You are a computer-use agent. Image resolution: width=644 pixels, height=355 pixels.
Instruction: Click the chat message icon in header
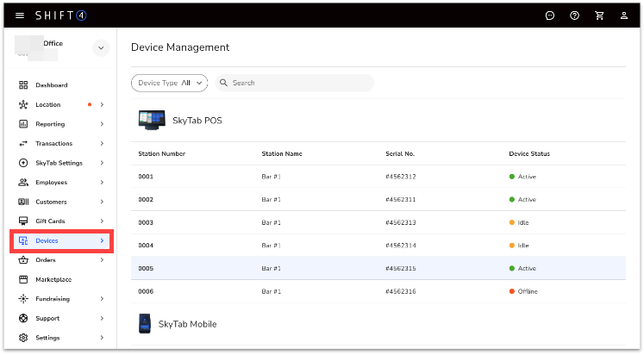click(x=550, y=16)
